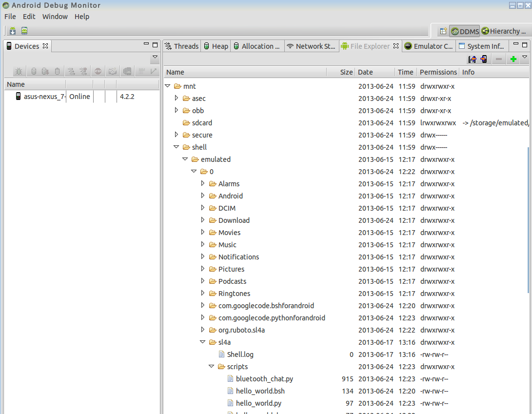Click the Stop Process icon

coord(98,71)
